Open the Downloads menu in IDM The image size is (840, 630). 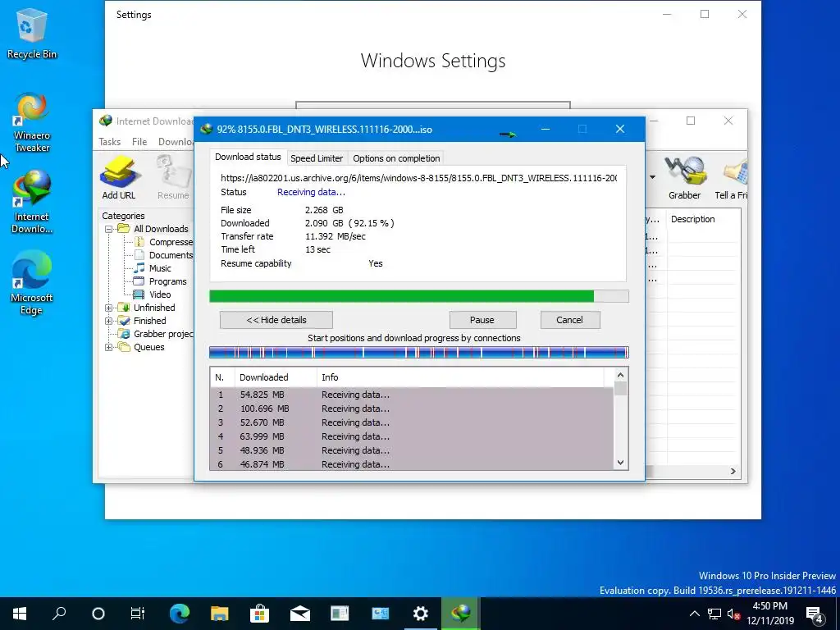pyautogui.click(x=176, y=141)
